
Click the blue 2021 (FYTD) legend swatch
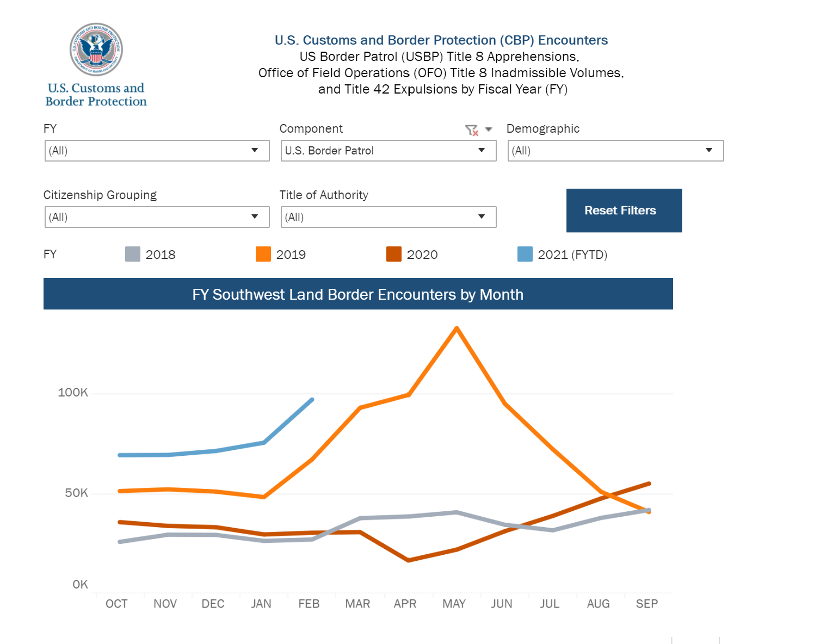(x=525, y=254)
